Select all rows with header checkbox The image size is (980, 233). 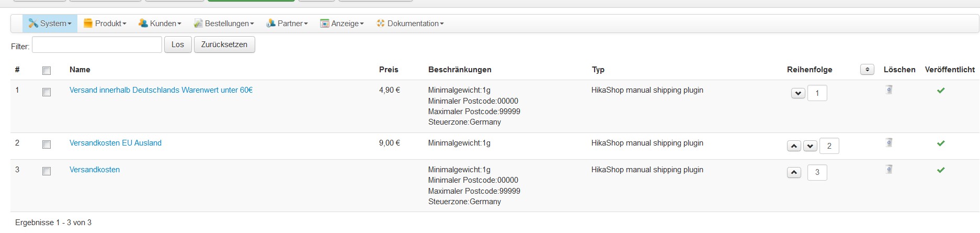tap(47, 71)
